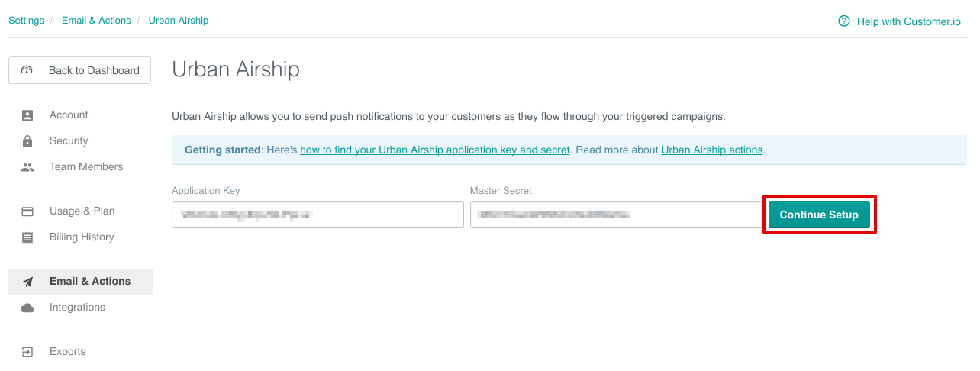Open how to find application key link
This screenshot has height=371, width=980.
[434, 150]
